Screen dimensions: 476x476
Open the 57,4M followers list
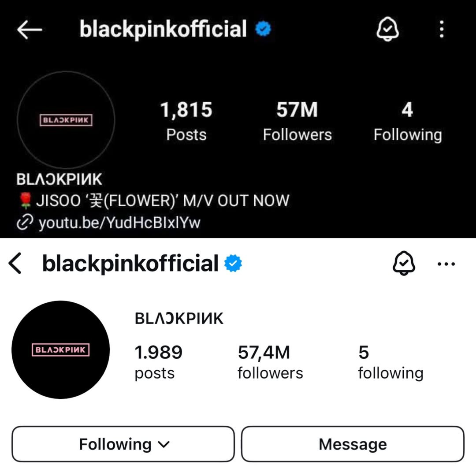pos(270,362)
